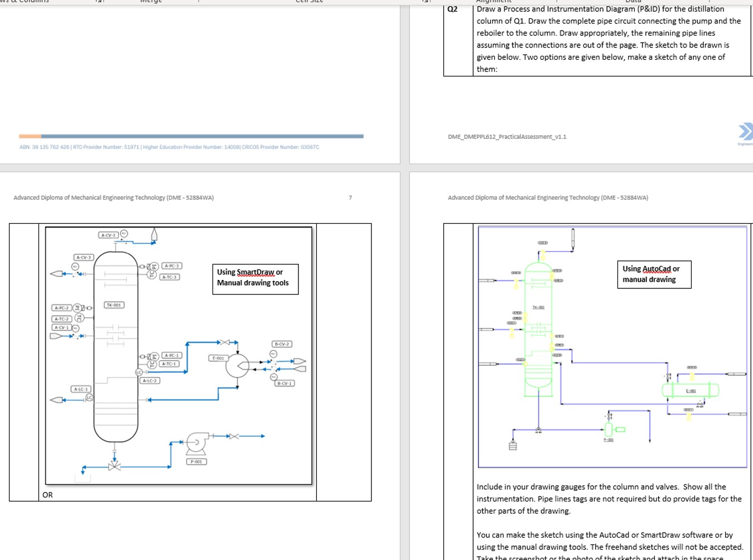Image resolution: width=753 pixels, height=560 pixels.
Task: Click the "B-CV-2" tag label
Action: pyautogui.click(x=282, y=344)
